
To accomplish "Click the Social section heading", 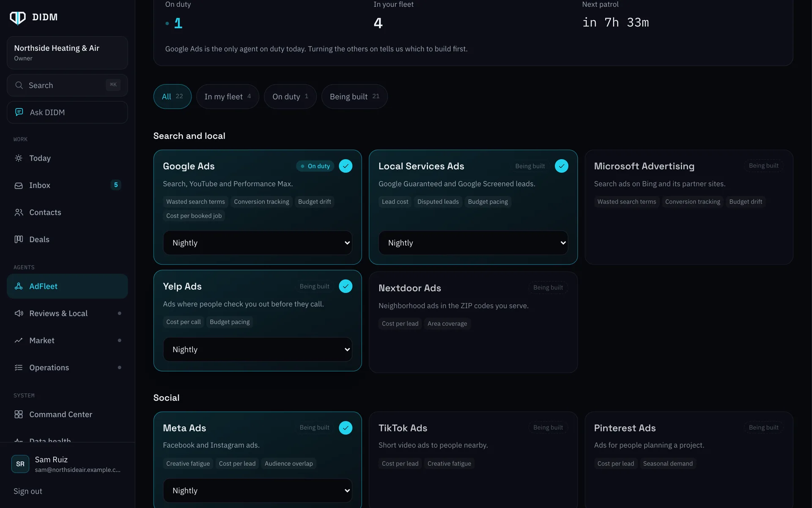I will pos(166,398).
